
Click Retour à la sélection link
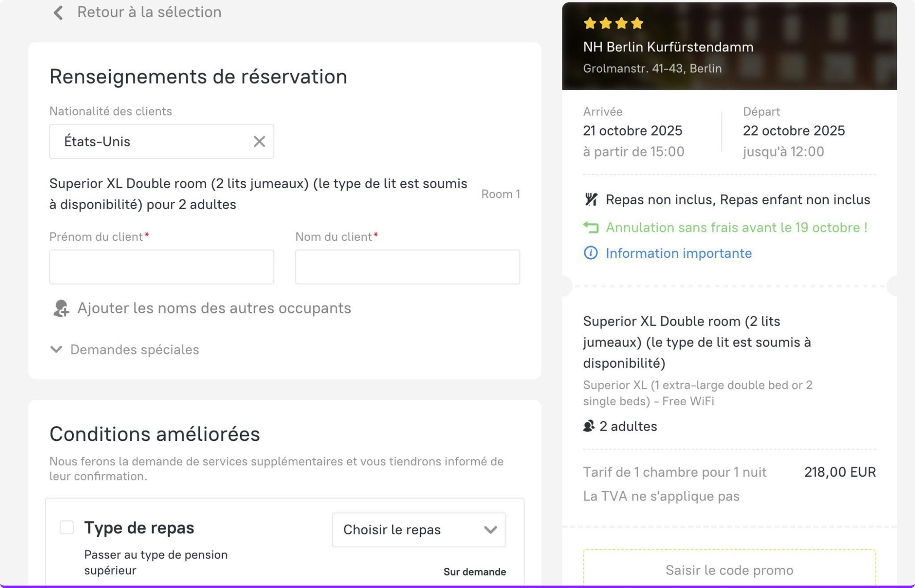[x=149, y=12]
